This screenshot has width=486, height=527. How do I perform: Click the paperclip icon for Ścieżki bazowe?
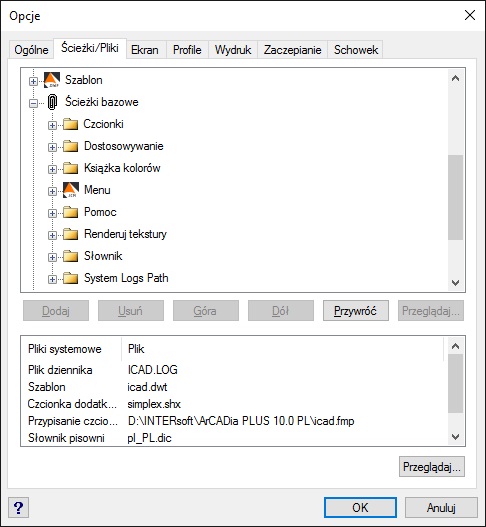click(52, 102)
